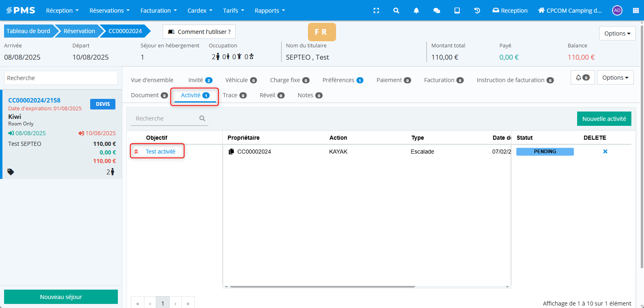Expand the Rapports menu dropdown
The height and width of the screenshot is (308, 644).
(270, 11)
